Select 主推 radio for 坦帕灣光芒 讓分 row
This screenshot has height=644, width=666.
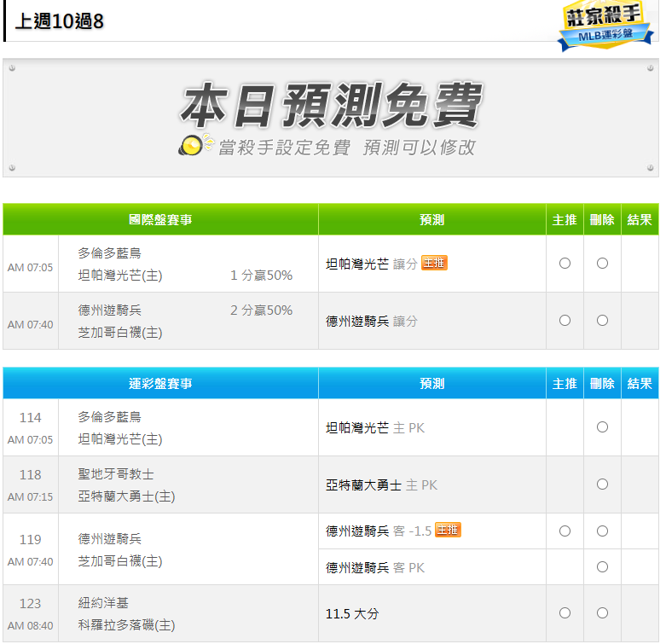pos(565,264)
